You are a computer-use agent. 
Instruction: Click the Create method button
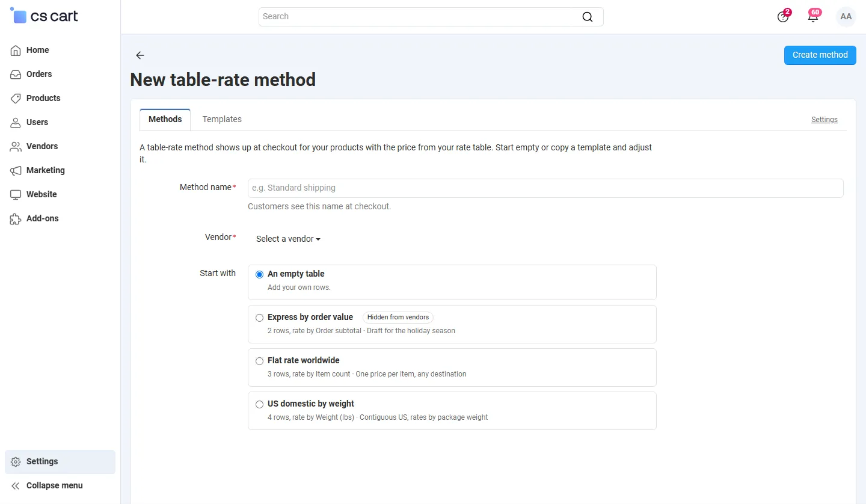coord(820,55)
